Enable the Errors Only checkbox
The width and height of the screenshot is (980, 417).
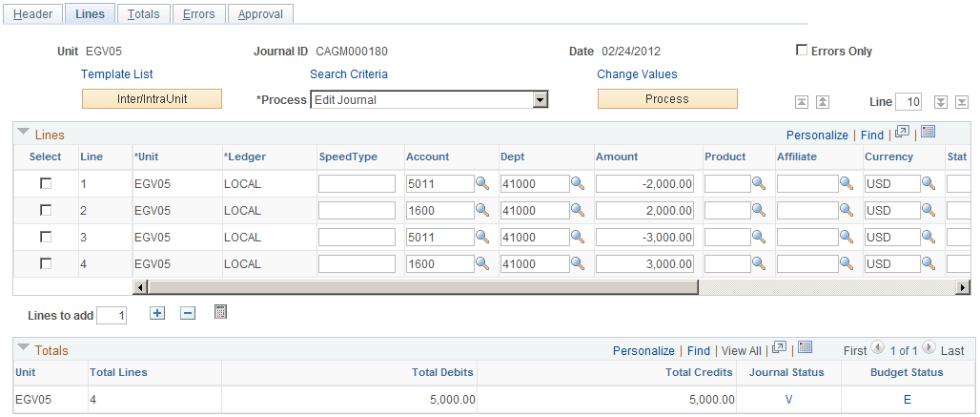tap(801, 51)
